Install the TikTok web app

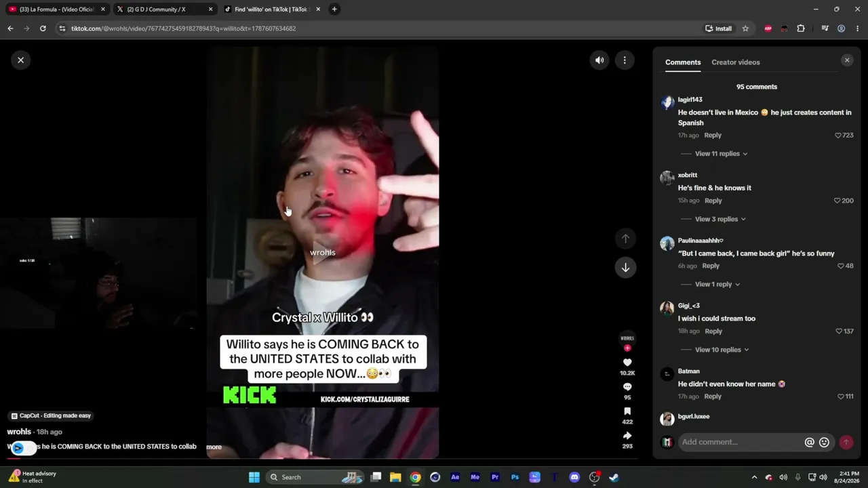719,28
